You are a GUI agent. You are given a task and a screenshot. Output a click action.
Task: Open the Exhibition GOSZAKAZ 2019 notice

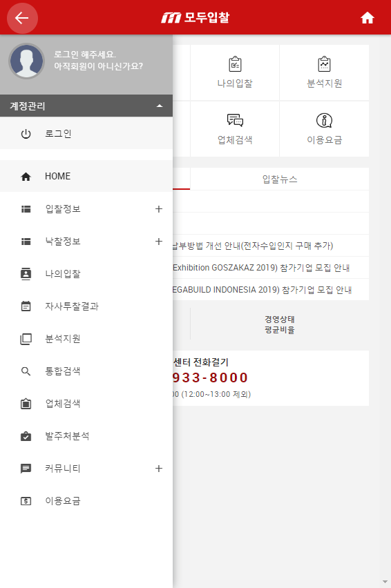261,268
